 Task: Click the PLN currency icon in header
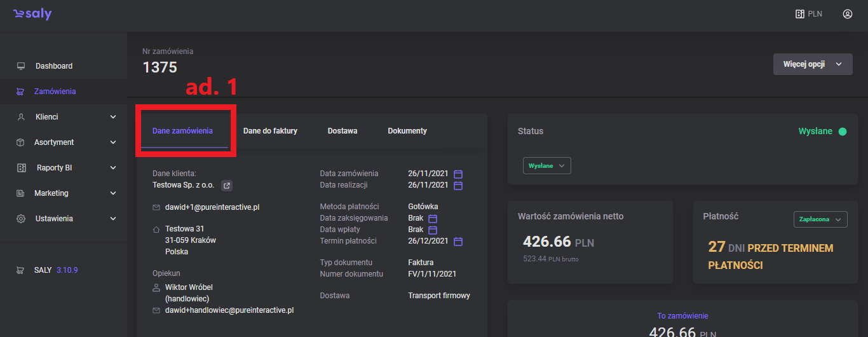click(x=800, y=13)
